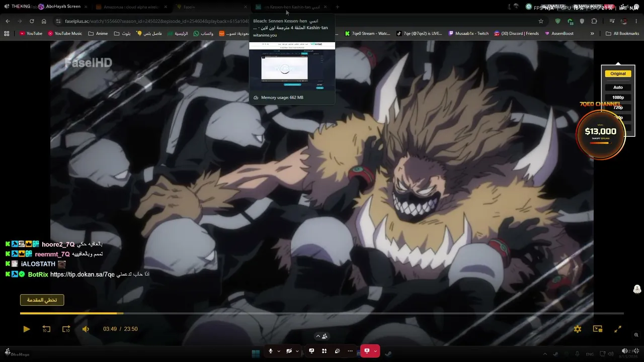Select 720p video quality
Viewport: 644px width, 362px height.
pos(618,108)
